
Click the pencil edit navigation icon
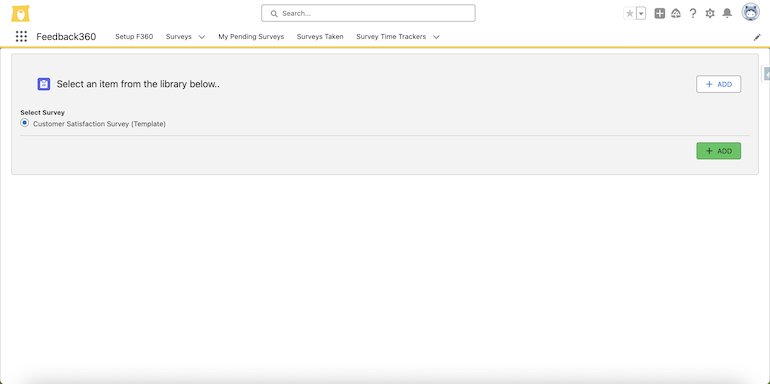[x=757, y=37]
